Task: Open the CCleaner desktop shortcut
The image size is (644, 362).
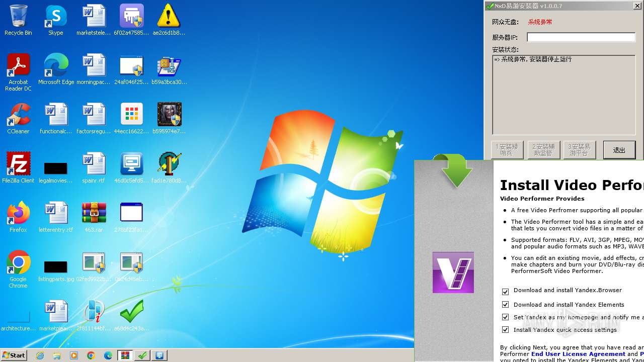Action: (18, 119)
